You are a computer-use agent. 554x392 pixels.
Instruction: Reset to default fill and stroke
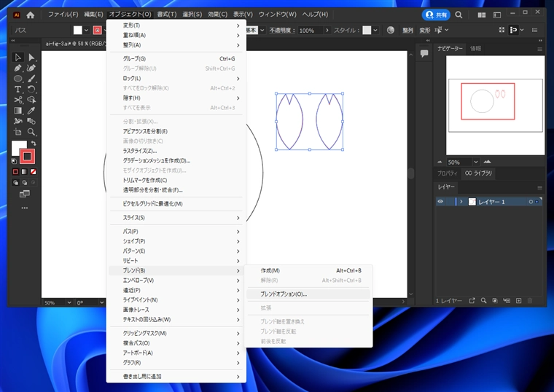(14, 162)
